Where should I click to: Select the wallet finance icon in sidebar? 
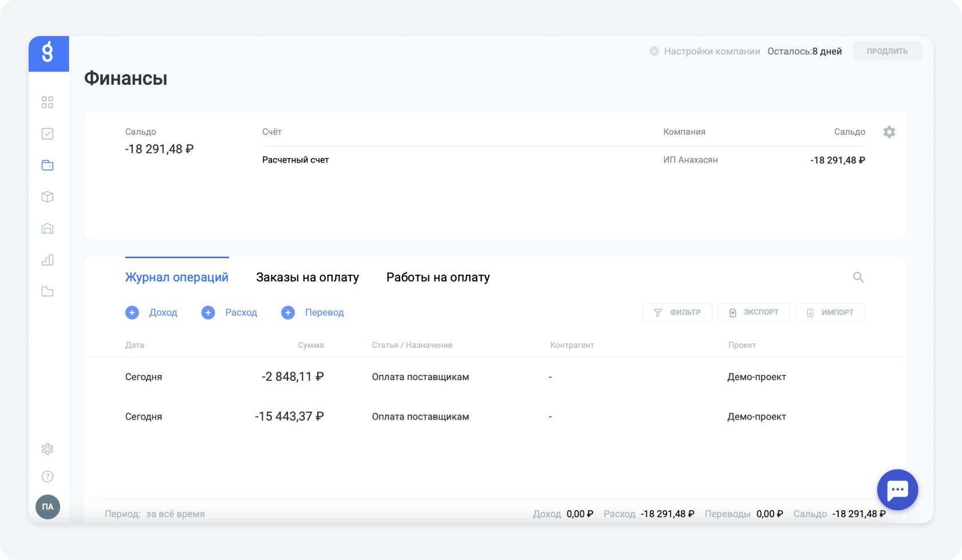pyautogui.click(x=48, y=165)
